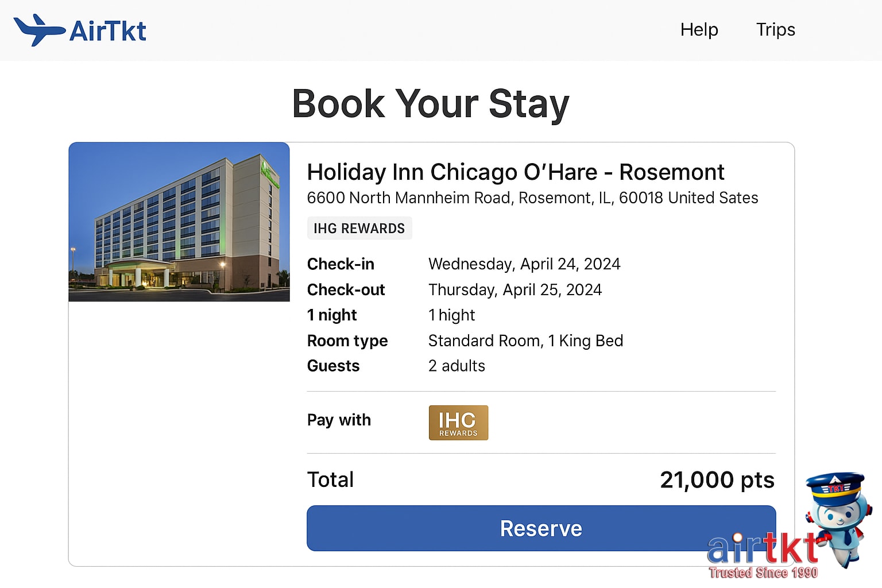Click the Holiday Inn hotel photo
This screenshot has height=588, width=882.
179,222
